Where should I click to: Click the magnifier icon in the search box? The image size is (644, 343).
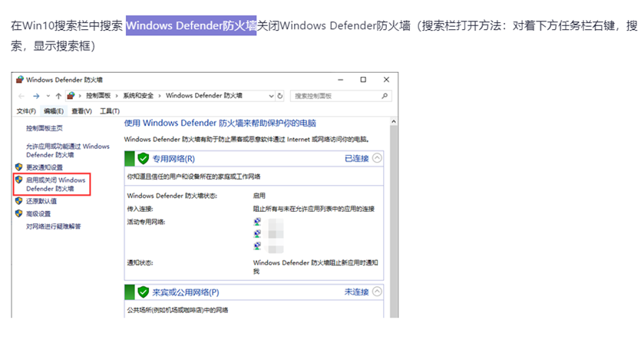point(385,96)
